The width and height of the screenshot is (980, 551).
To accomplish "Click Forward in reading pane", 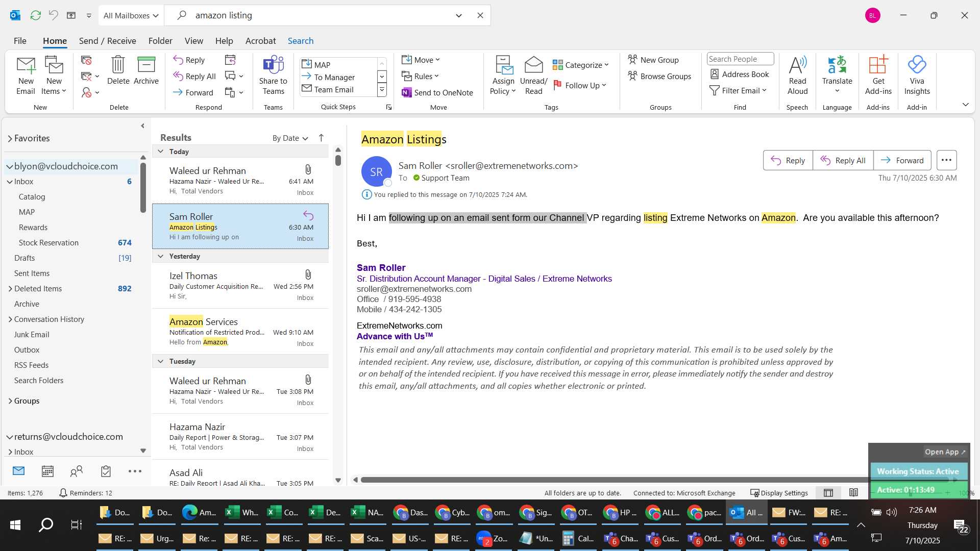I will (x=902, y=160).
